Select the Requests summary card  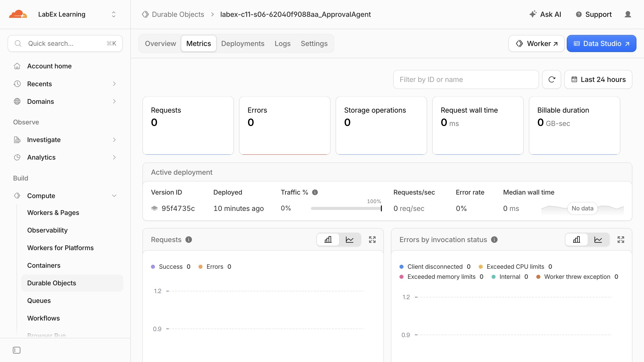(188, 126)
